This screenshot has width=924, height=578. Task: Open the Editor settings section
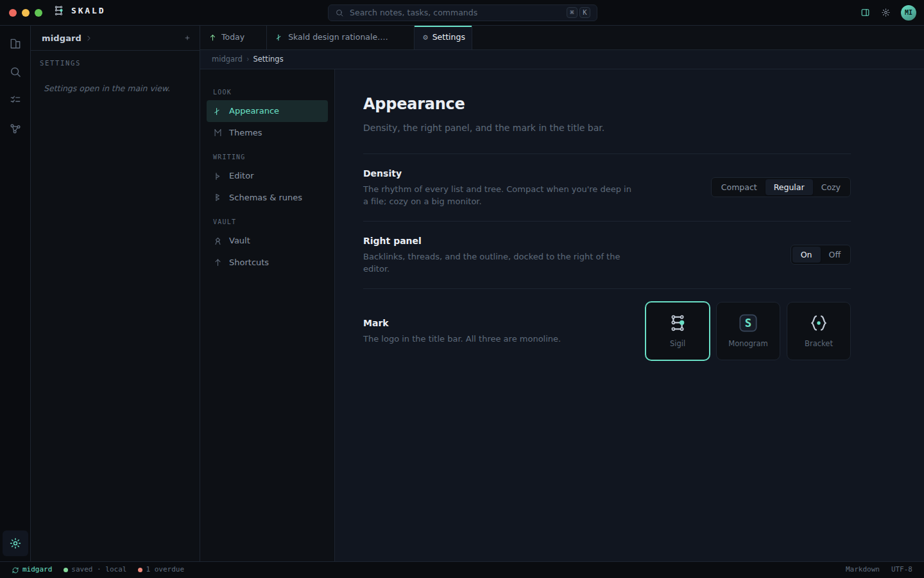pos(267,176)
